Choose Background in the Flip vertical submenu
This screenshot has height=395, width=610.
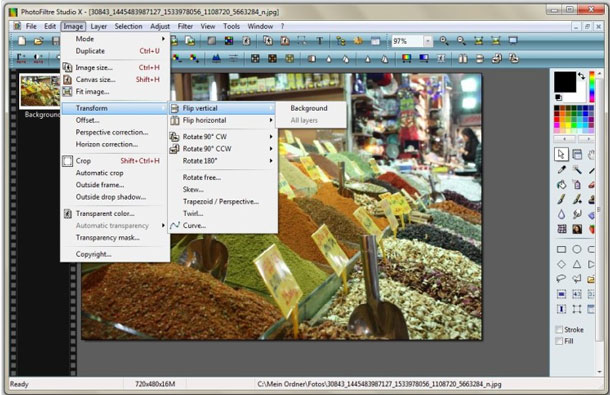pos(311,108)
